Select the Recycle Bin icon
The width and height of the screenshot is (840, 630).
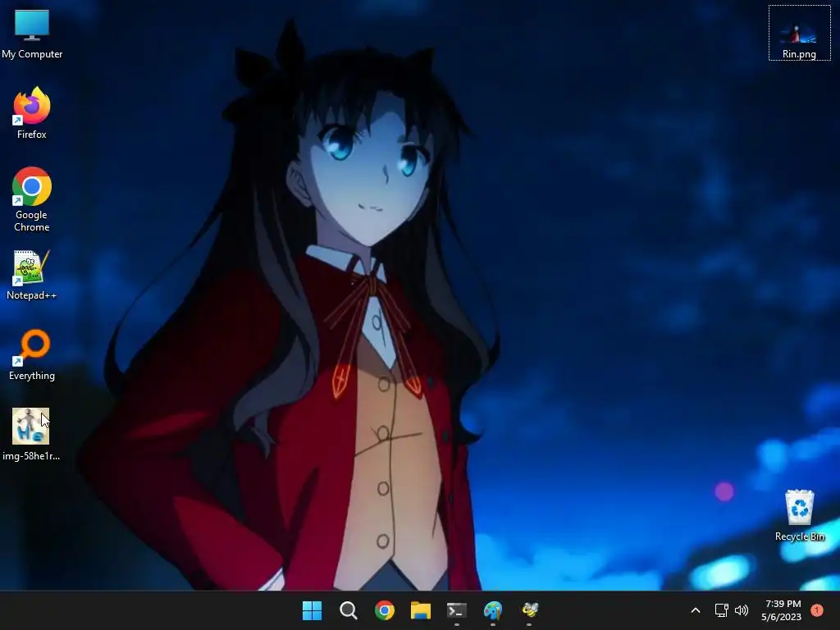click(x=799, y=515)
